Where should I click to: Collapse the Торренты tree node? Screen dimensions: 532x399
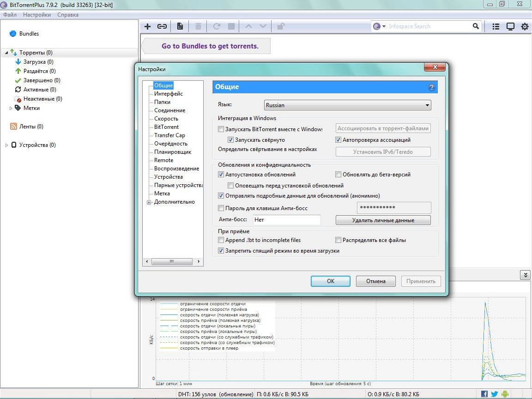6,53
